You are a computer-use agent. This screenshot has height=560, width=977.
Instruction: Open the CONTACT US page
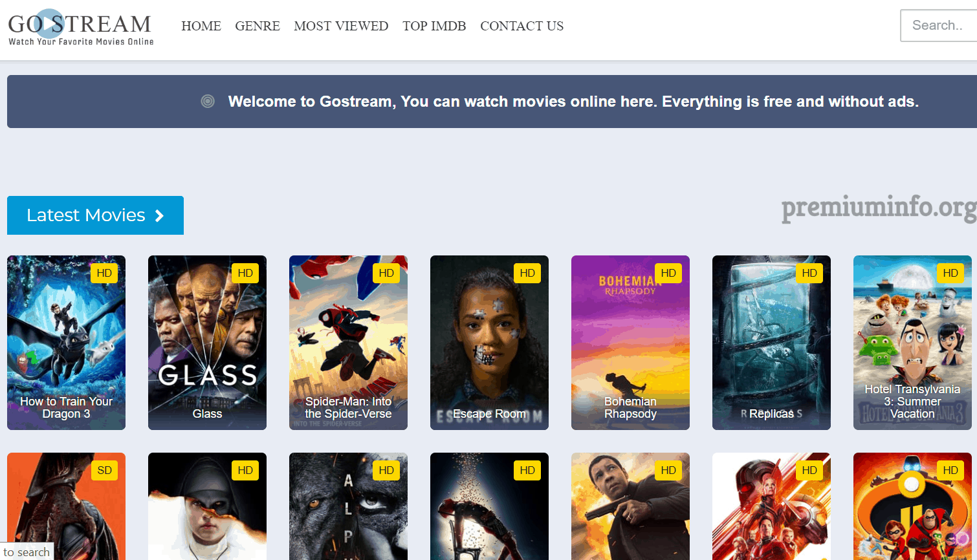[x=521, y=26]
